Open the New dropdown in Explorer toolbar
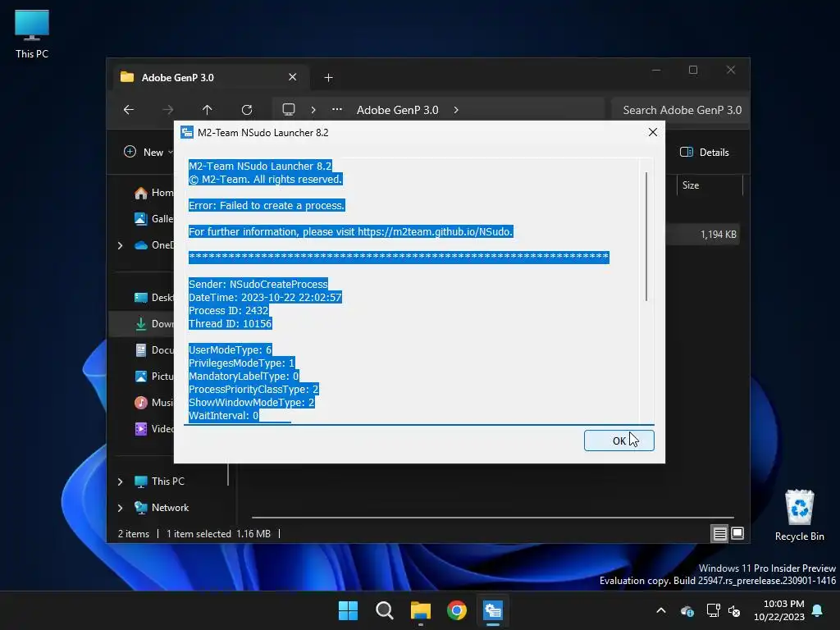 pyautogui.click(x=148, y=152)
